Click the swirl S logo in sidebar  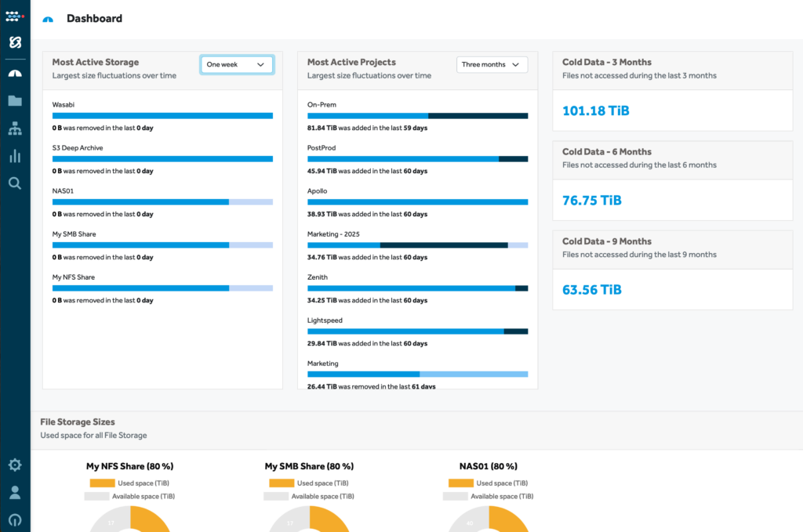(x=15, y=42)
